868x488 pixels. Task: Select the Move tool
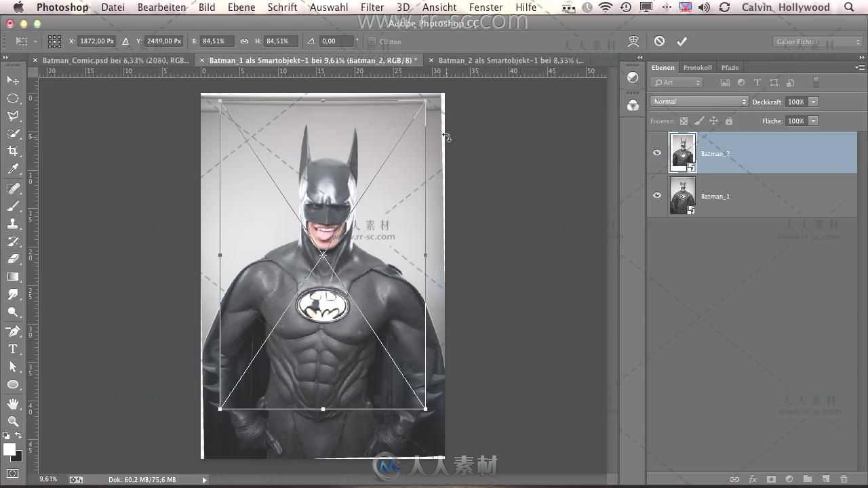(x=13, y=81)
